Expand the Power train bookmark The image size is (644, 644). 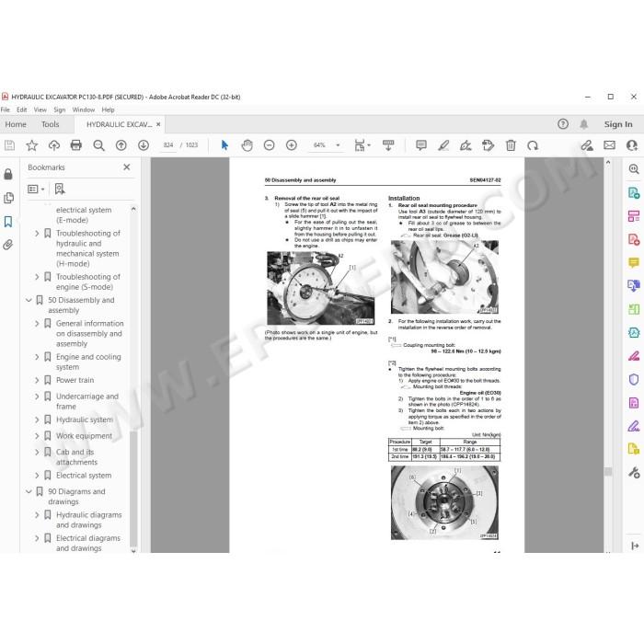(x=37, y=380)
